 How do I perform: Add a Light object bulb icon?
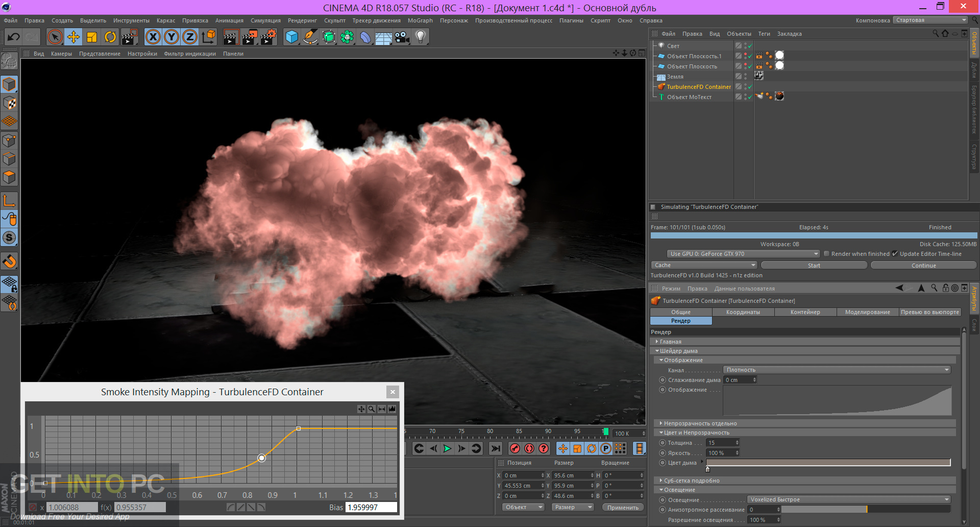(x=421, y=37)
